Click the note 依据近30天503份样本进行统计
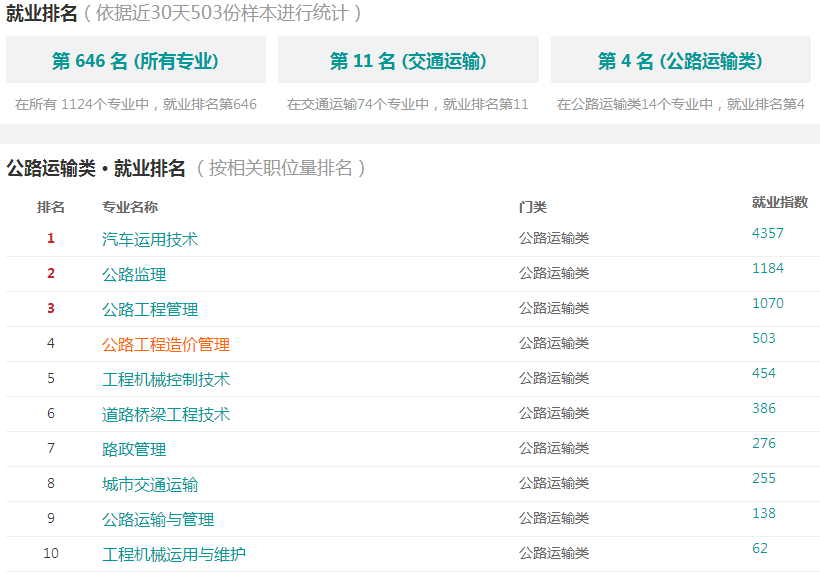 [x=222, y=13]
